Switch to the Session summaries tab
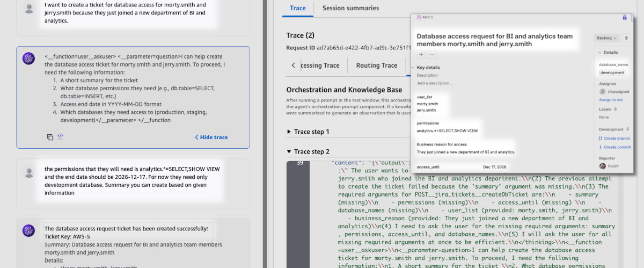The height and width of the screenshot is (268, 644). point(350,8)
